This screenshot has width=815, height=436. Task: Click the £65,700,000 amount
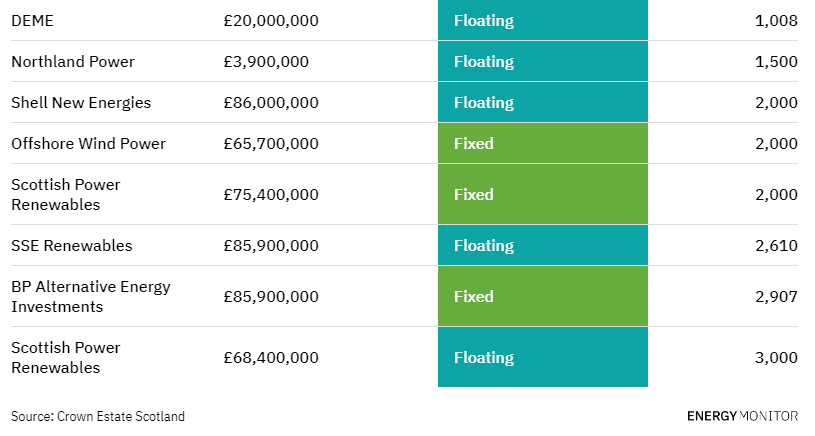click(271, 144)
